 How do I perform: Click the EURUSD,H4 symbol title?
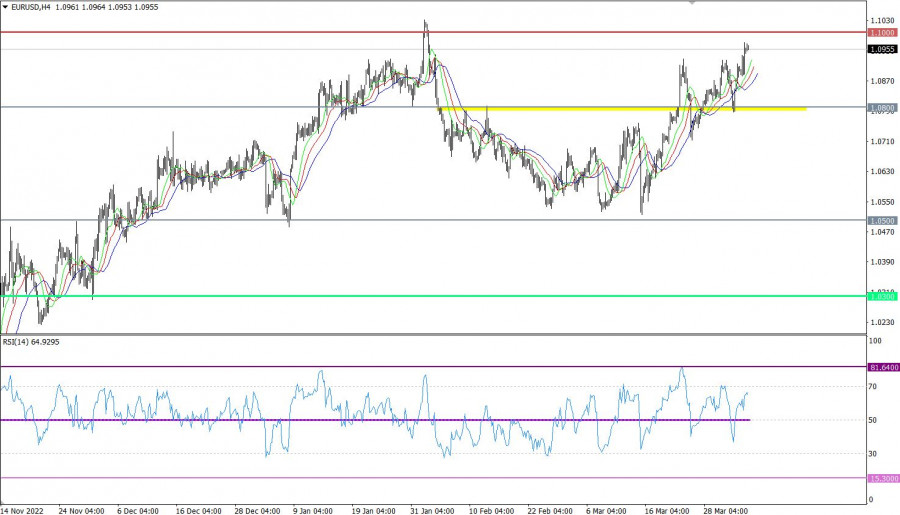(x=32, y=7)
